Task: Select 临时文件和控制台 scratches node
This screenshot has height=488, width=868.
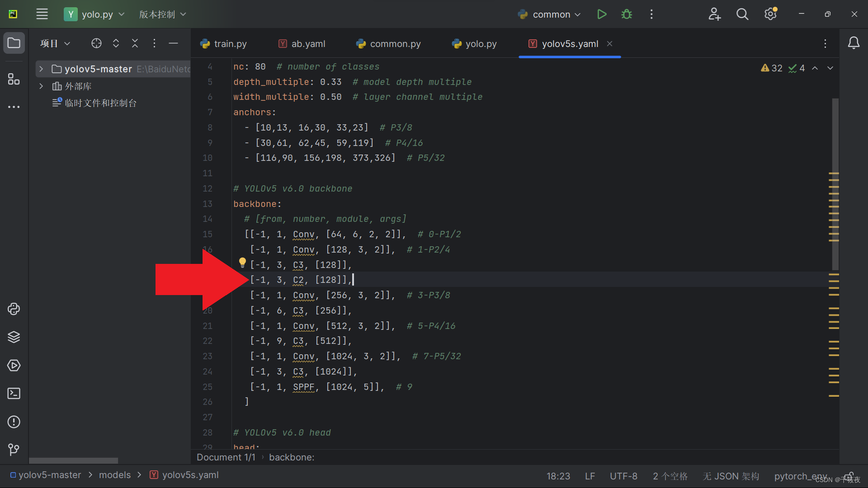Action: (x=94, y=103)
